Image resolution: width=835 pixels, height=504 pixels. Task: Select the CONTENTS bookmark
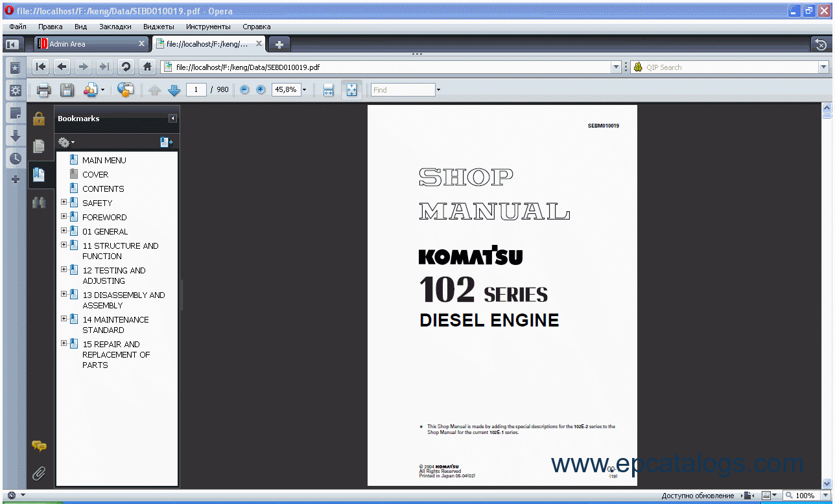coord(103,189)
